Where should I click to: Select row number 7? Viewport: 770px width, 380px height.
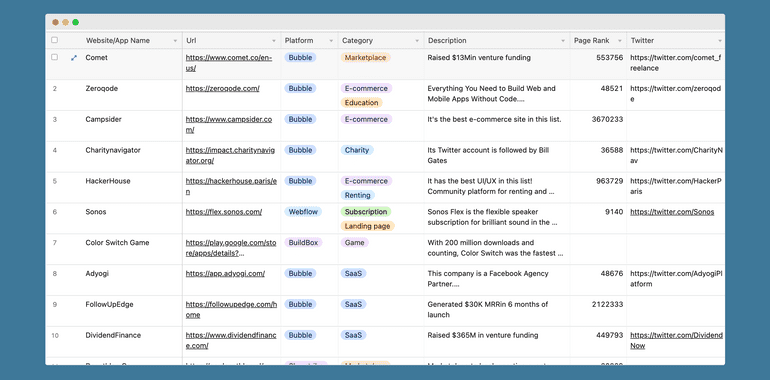pos(55,243)
